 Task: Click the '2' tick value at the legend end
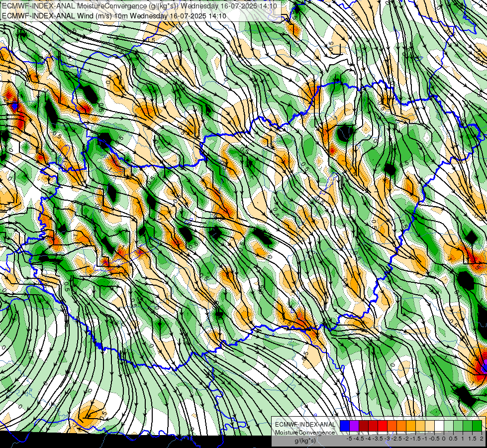[482, 439]
